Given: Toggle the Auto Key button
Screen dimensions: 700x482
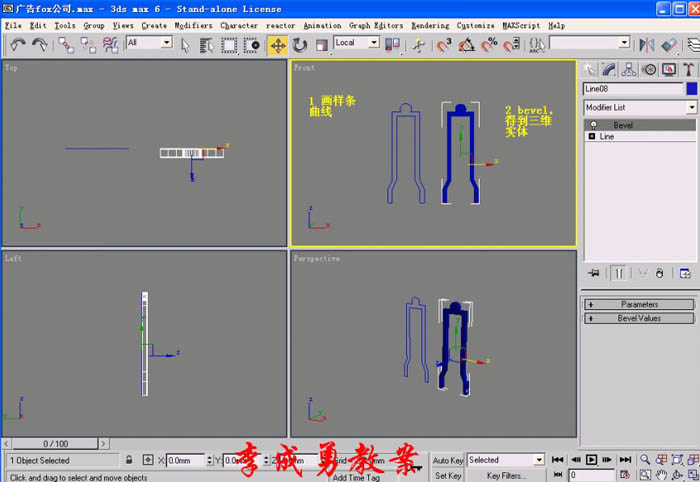Looking at the screenshot, I should pos(448,460).
